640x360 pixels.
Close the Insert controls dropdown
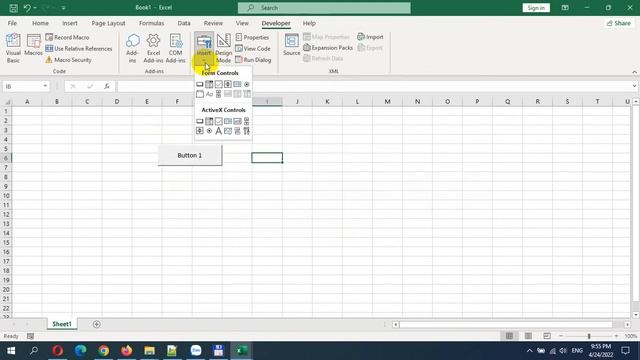pyautogui.click(x=204, y=48)
